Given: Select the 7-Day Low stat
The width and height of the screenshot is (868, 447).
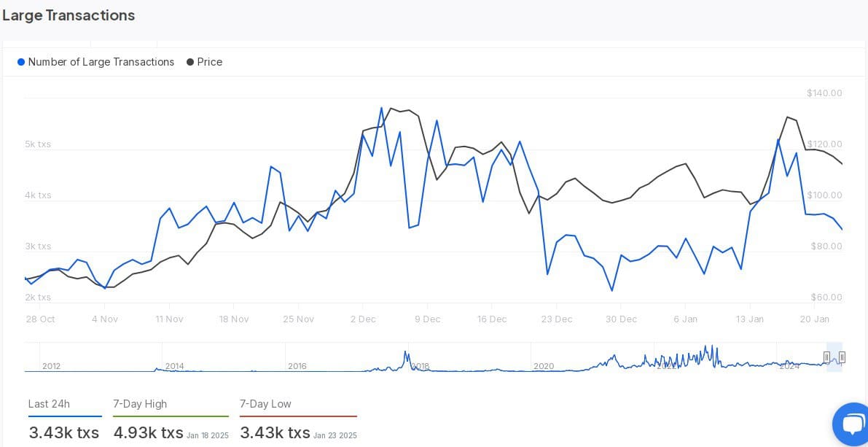Looking at the screenshot, I should (265, 404).
